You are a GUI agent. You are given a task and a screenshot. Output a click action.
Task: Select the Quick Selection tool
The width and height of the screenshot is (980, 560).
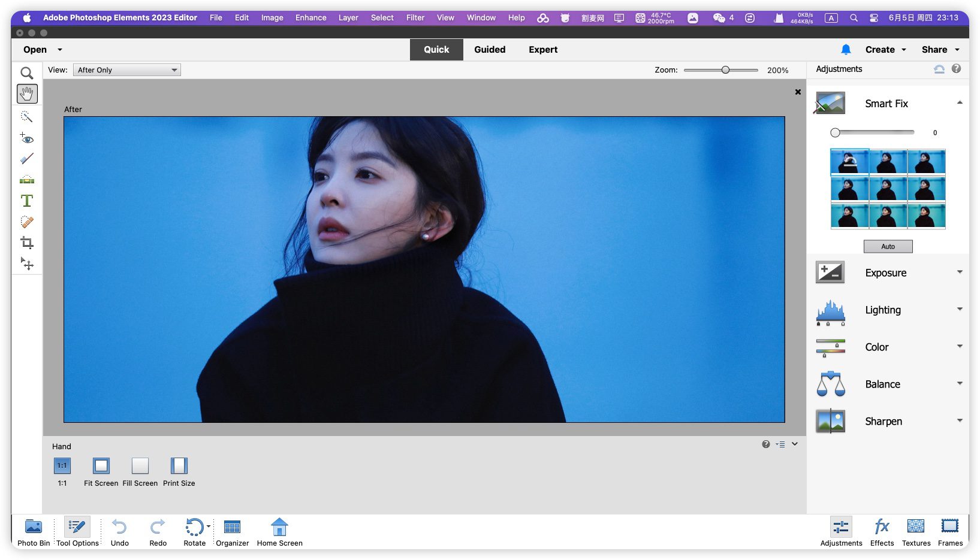tap(27, 116)
